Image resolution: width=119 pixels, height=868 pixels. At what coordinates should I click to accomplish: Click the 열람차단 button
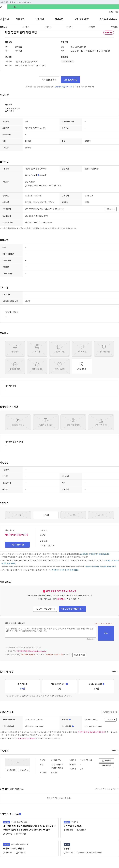click(24, 770)
